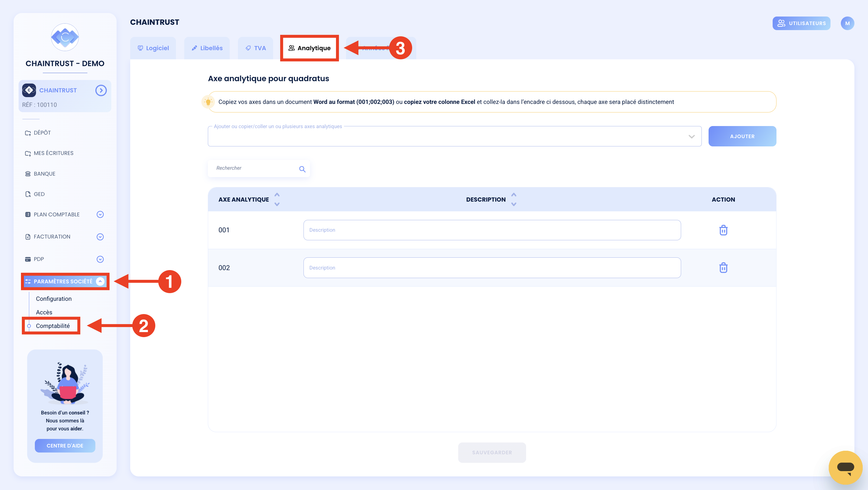Image resolution: width=868 pixels, height=490 pixels.
Task: Switch to the TVA tab
Action: (255, 48)
